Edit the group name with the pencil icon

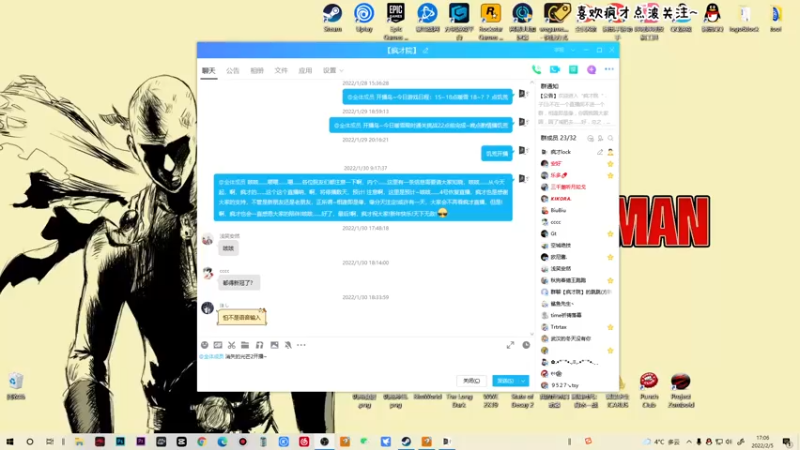click(426, 51)
